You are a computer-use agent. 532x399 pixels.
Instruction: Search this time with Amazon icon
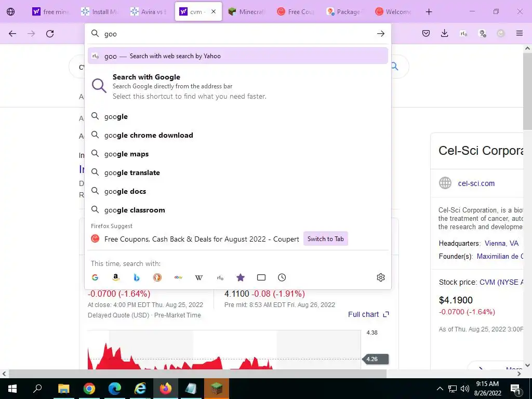(x=116, y=277)
